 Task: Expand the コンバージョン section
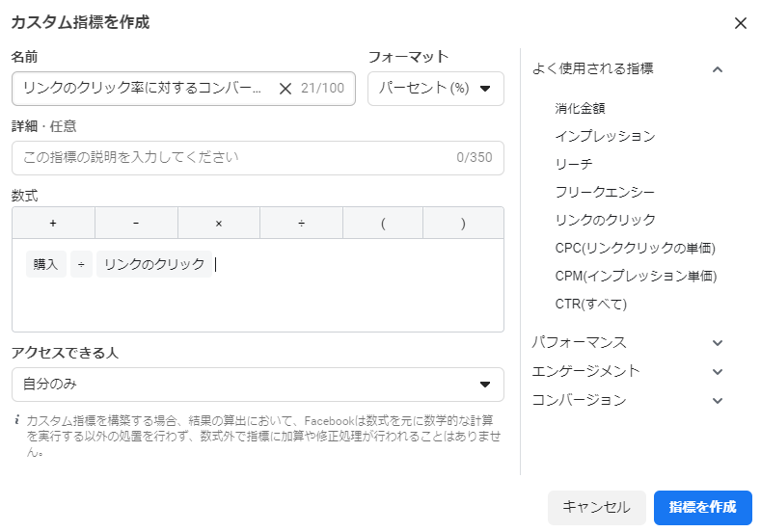coord(717,400)
